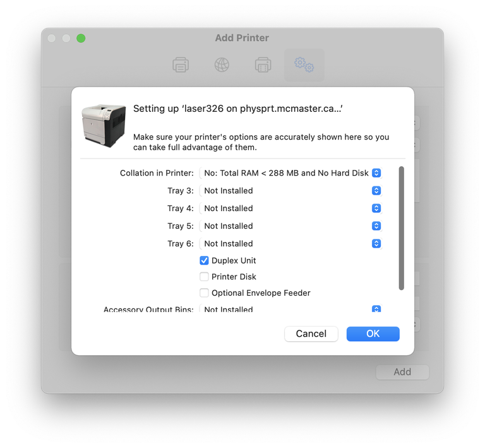Open the IP globe tab icon
This screenshot has height=448, width=485.
point(222,64)
